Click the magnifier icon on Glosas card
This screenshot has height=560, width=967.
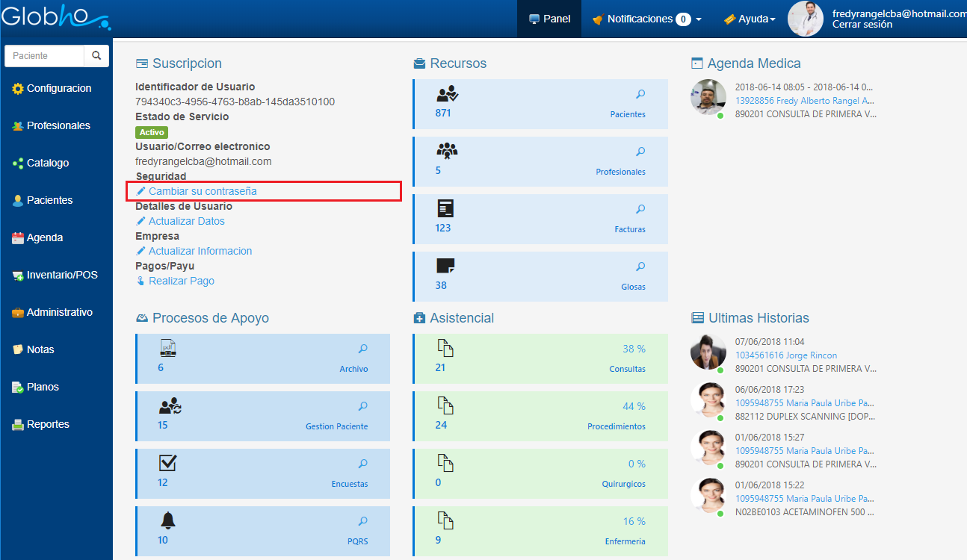click(640, 267)
